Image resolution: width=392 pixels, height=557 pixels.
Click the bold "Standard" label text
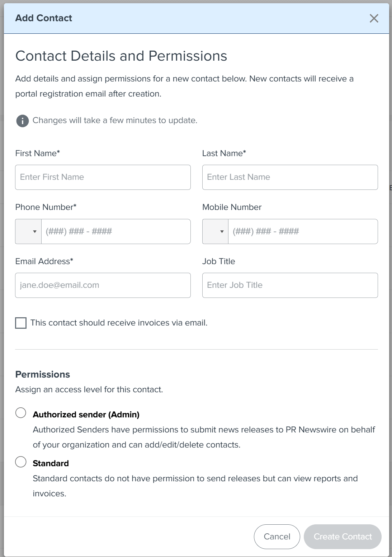pos(51,463)
